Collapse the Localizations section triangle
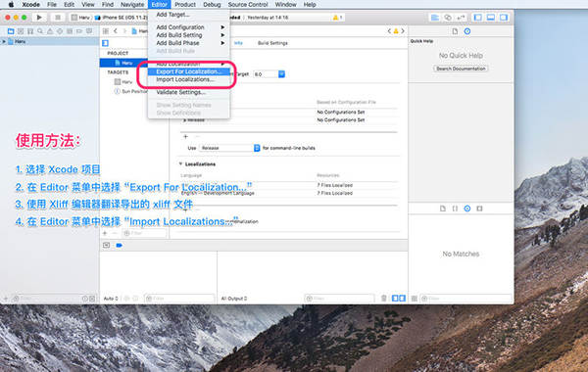This screenshot has width=588, height=372. [x=180, y=164]
